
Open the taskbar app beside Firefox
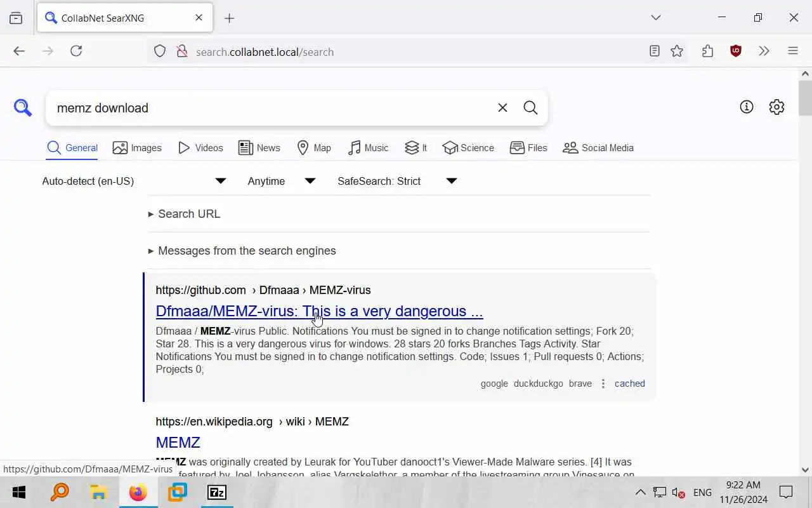[178, 492]
